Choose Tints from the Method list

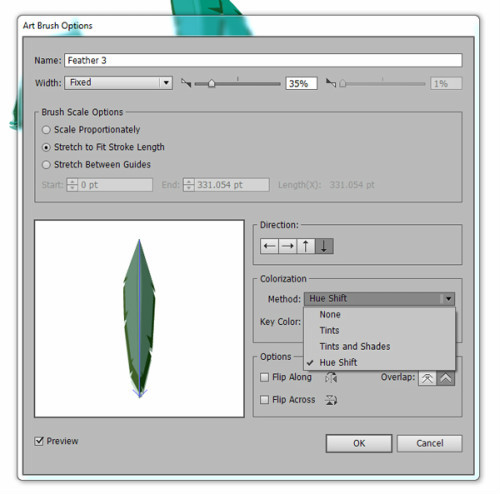[329, 330]
